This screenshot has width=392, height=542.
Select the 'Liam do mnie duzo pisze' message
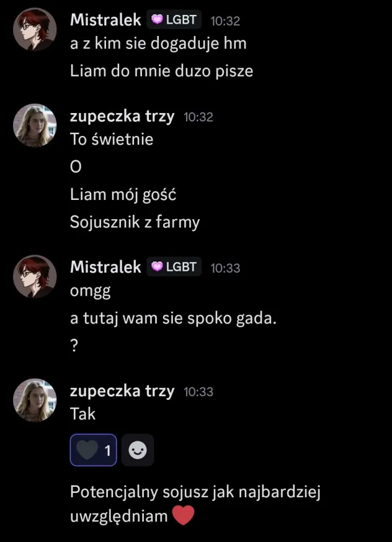point(161,71)
